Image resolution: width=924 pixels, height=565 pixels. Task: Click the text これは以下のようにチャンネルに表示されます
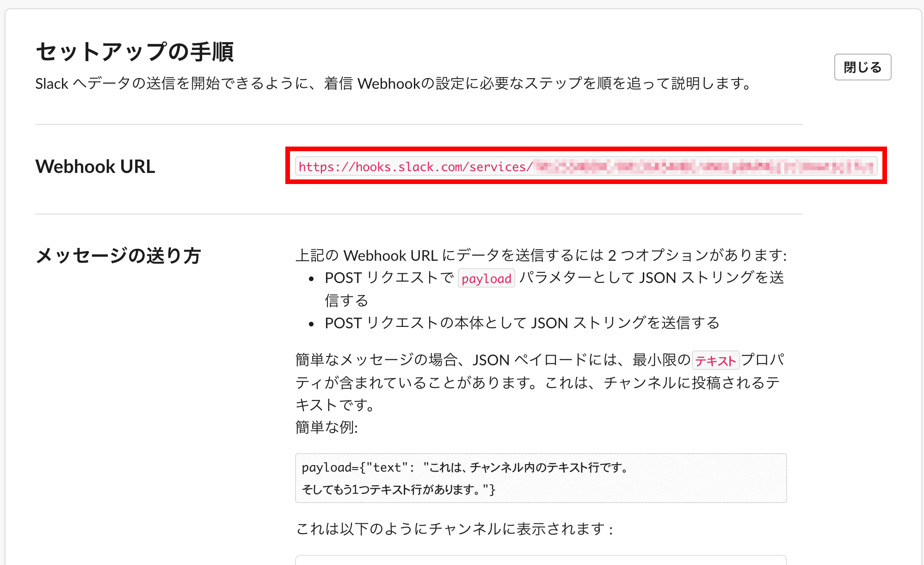tap(454, 528)
